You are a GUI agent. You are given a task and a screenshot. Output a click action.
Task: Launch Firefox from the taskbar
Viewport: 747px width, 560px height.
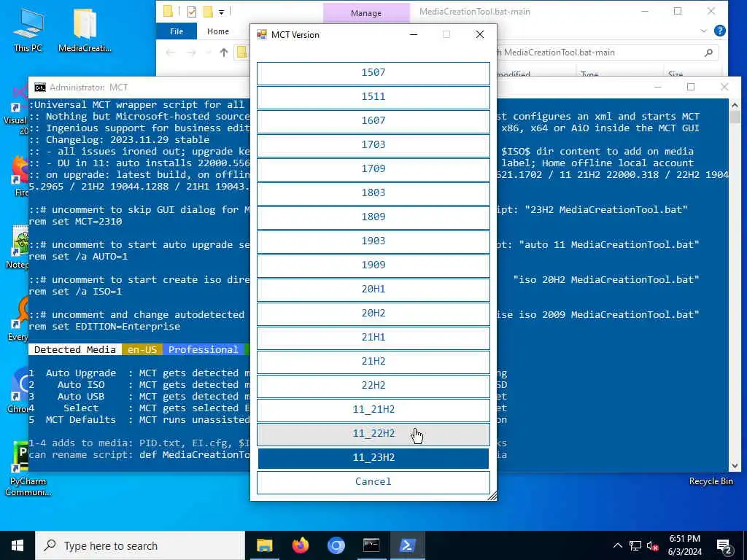coord(300,545)
